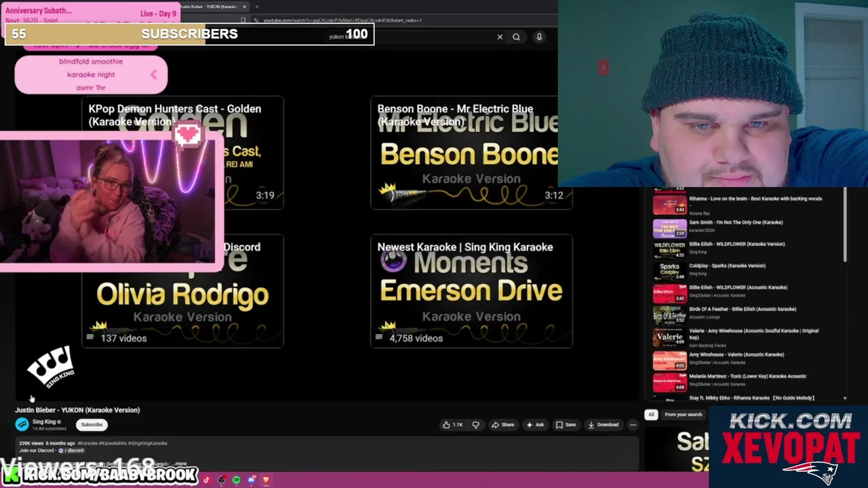868x488 pixels.
Task: Subscribe to the Sing King channel
Action: tap(92, 425)
